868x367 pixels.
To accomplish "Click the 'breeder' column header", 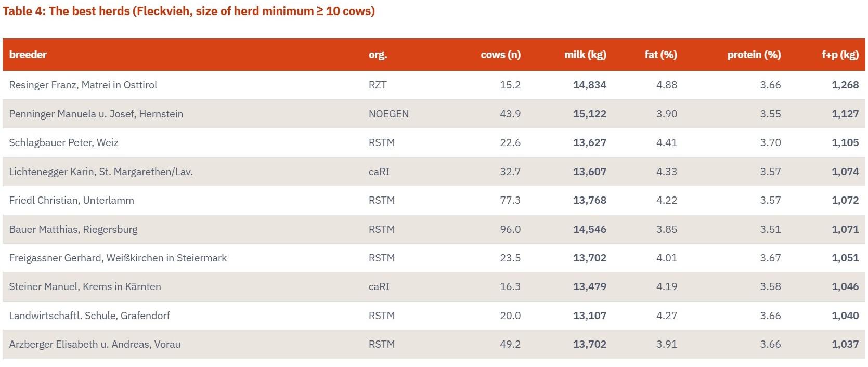I will 28,55.
